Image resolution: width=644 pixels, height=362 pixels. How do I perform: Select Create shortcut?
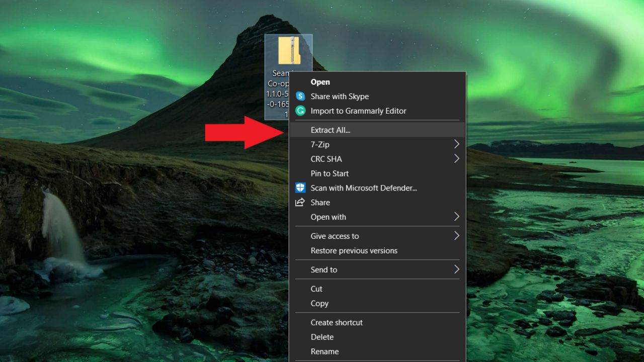click(337, 322)
